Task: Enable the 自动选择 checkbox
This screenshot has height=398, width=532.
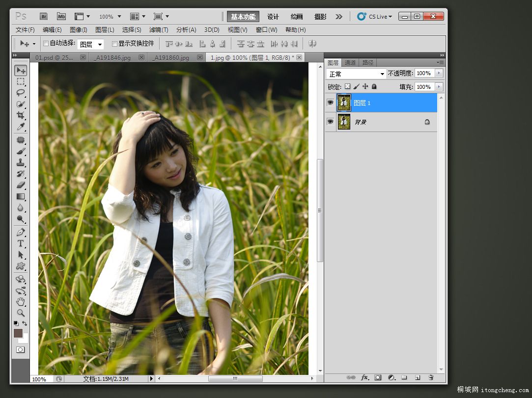Action: pos(46,44)
